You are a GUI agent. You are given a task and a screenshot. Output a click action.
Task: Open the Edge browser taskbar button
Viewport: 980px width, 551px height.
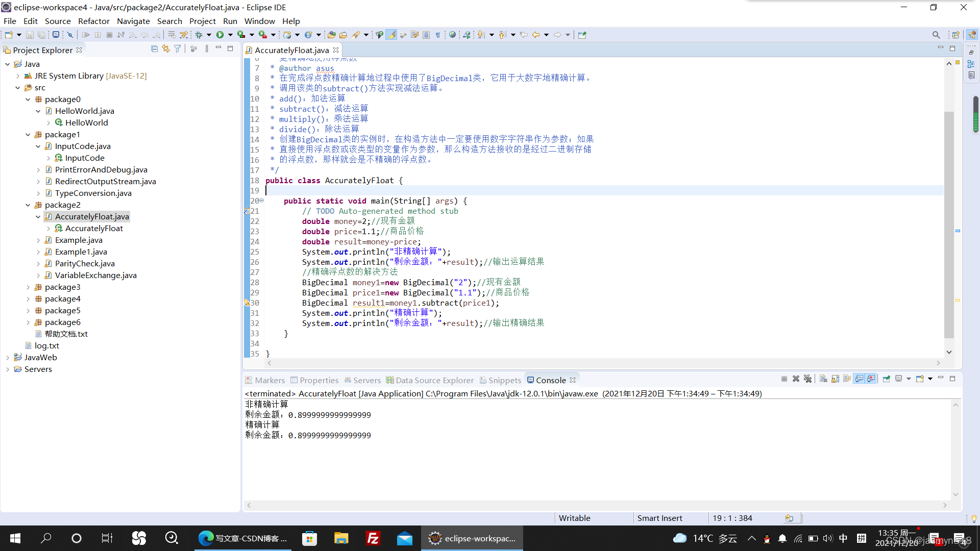(x=243, y=538)
